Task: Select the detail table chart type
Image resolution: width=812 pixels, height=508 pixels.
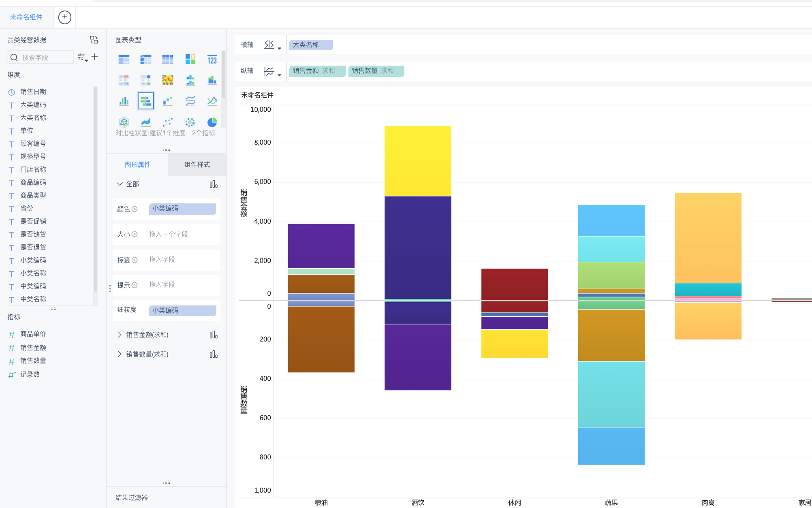Action: (x=168, y=60)
